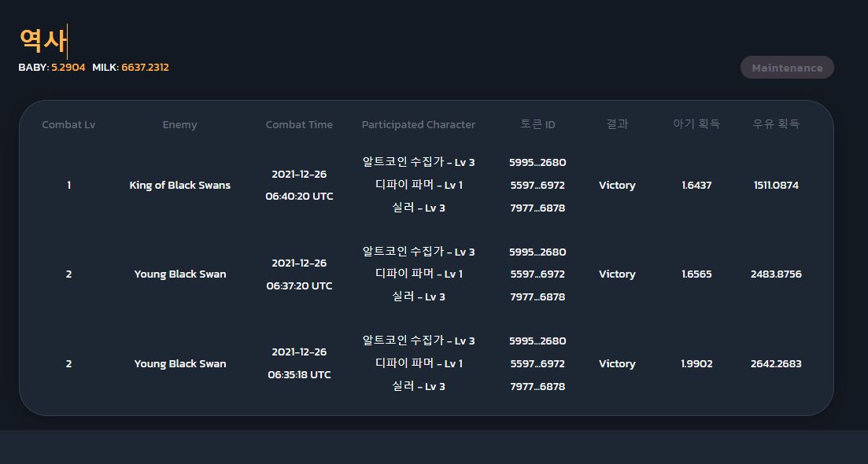Click token 7977...6878 in the 06:37:20 row
868x464 pixels.
tap(537, 297)
